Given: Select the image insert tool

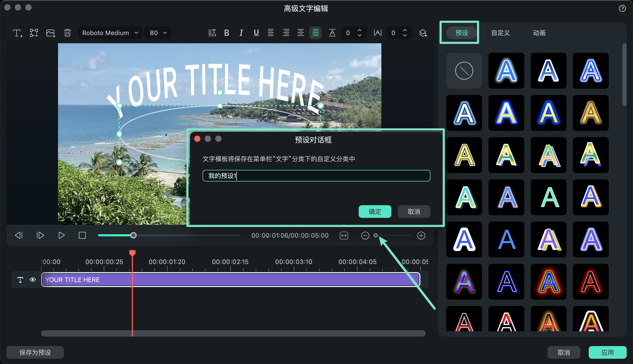Looking at the screenshot, I should coord(51,33).
